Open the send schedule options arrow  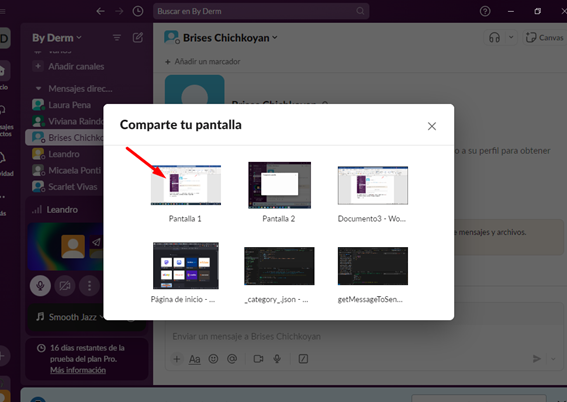point(553,359)
